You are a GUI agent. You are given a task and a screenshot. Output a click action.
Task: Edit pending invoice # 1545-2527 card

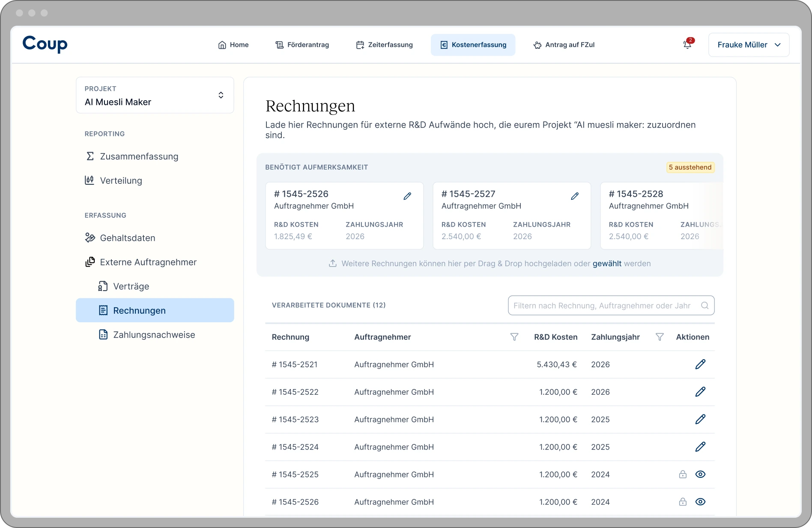[575, 196]
